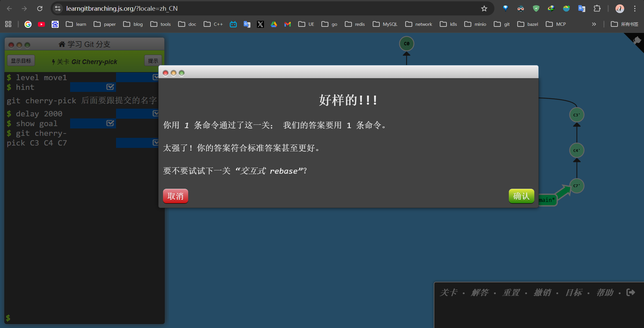Expand the git bookmarks folder

click(502, 24)
